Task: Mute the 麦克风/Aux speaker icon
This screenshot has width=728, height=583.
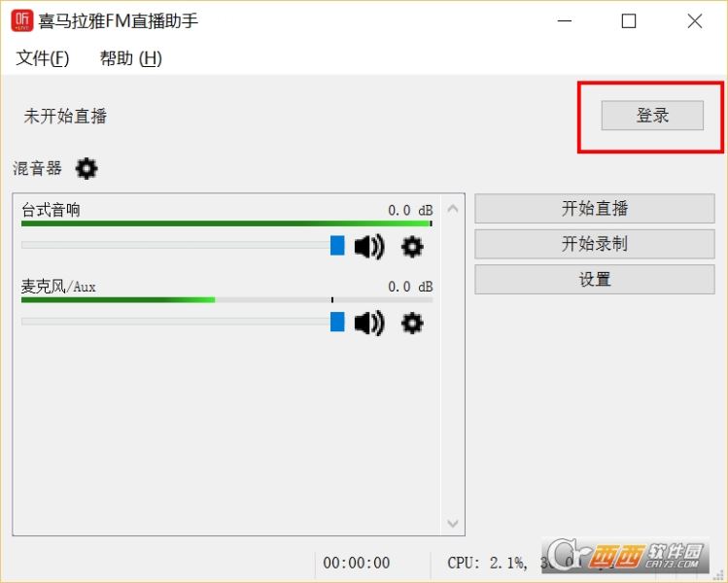Action: (x=368, y=323)
